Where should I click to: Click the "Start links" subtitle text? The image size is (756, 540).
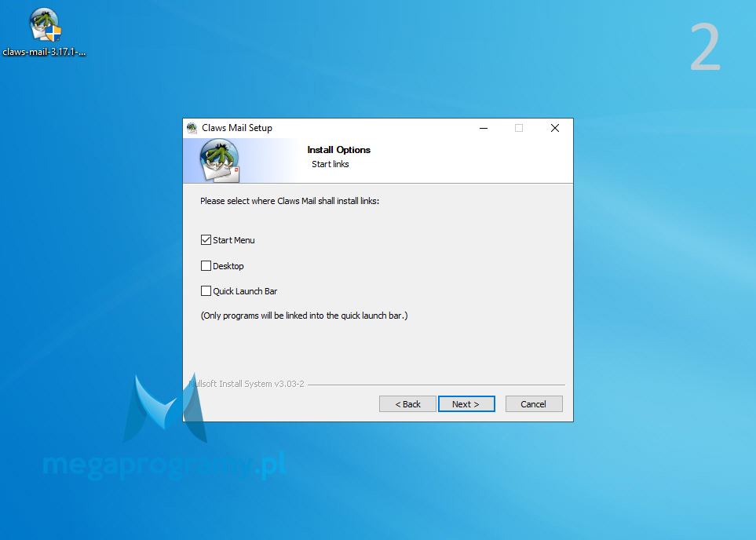click(331, 164)
